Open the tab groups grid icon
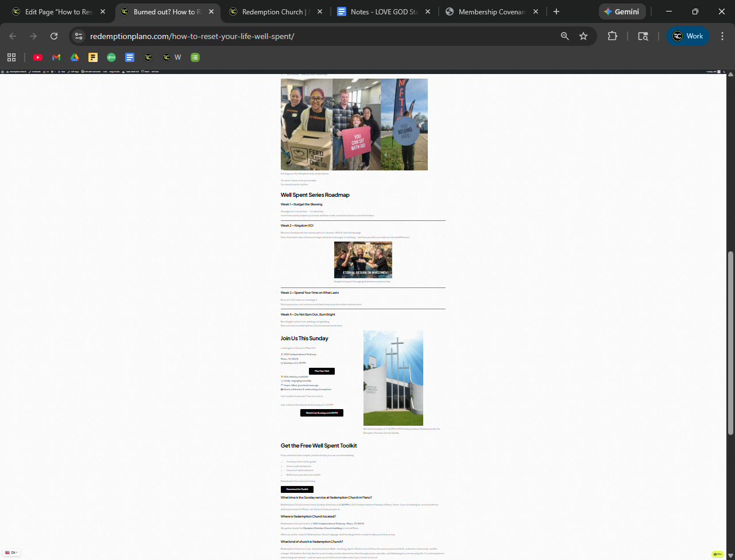This screenshot has height=560, width=735. (11, 57)
